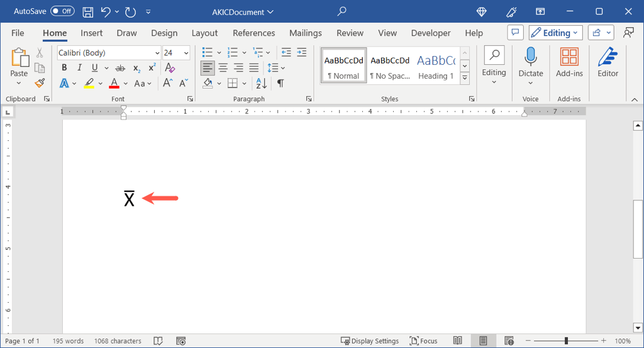Switch to Web Layout view
Image resolution: width=644 pixels, height=348 pixels.
(509, 340)
